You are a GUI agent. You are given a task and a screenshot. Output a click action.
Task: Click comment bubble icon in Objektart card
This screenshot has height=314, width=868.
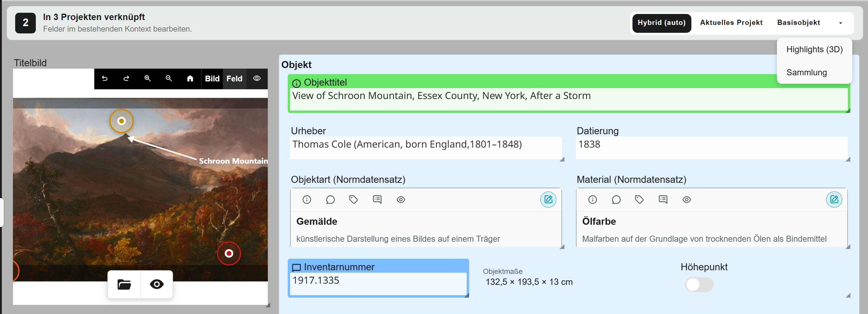click(x=330, y=200)
